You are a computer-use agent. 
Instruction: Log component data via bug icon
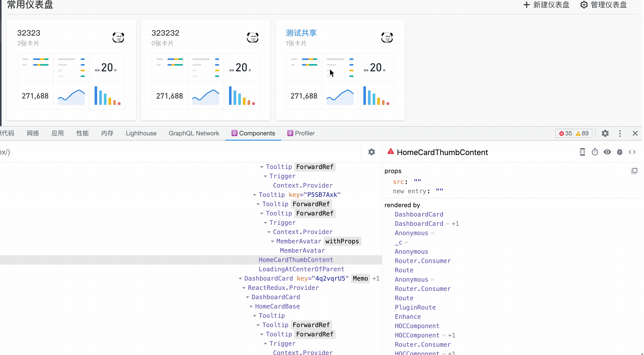619,152
